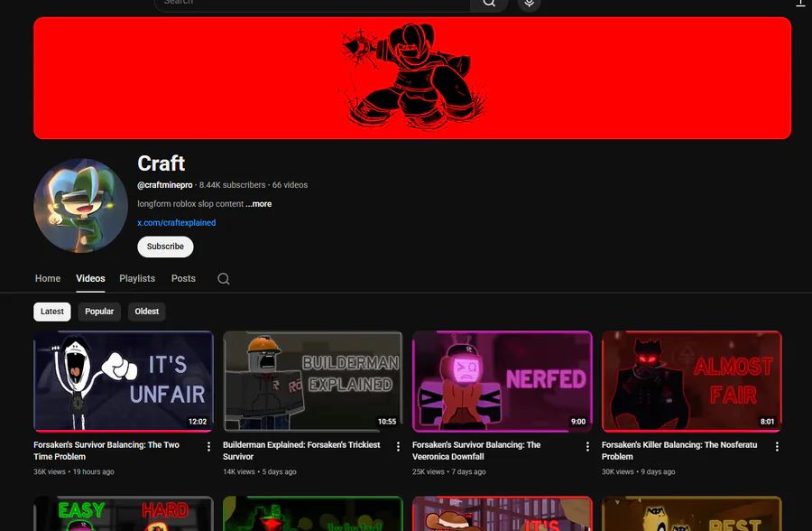Click the Craft channel name heading
Image resolution: width=812 pixels, height=531 pixels.
[x=161, y=163]
